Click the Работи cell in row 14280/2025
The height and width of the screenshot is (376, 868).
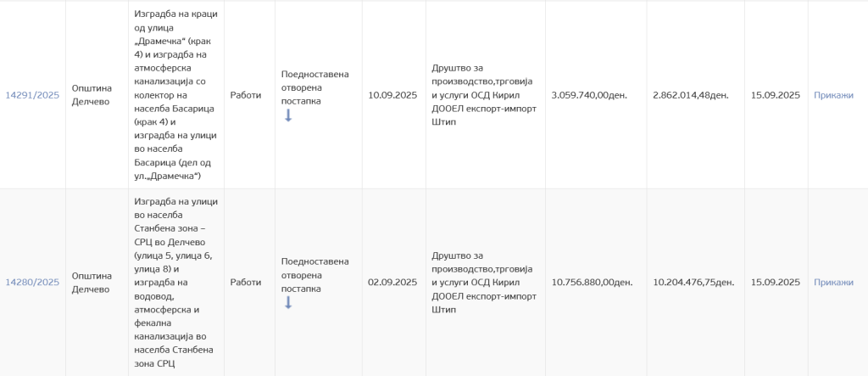(246, 283)
